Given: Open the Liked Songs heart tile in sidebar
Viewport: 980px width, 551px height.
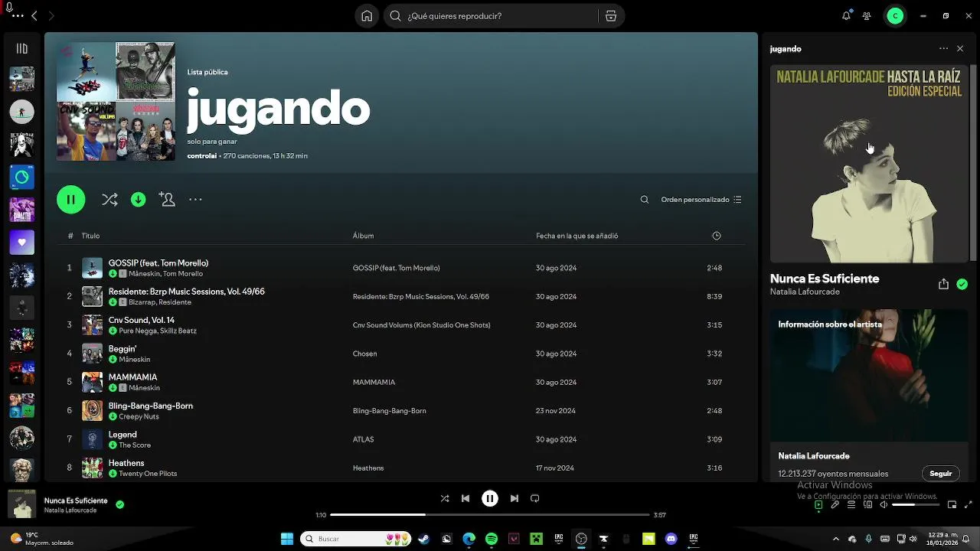Looking at the screenshot, I should click(21, 242).
